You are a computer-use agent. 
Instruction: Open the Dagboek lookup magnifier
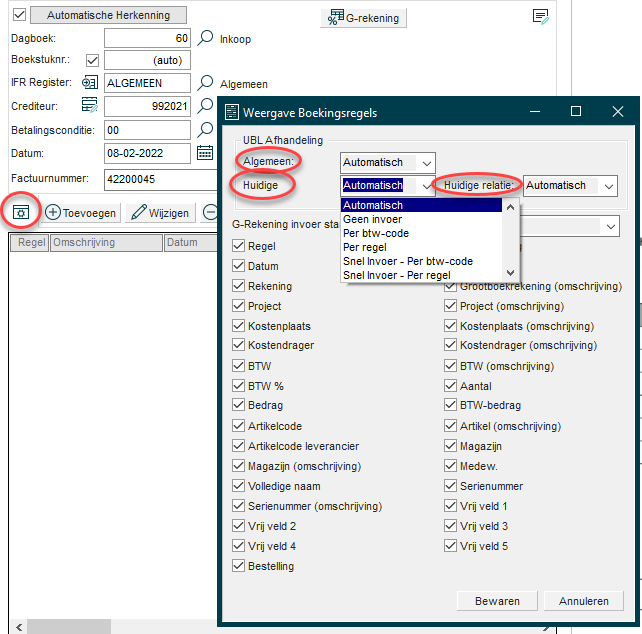[x=205, y=38]
